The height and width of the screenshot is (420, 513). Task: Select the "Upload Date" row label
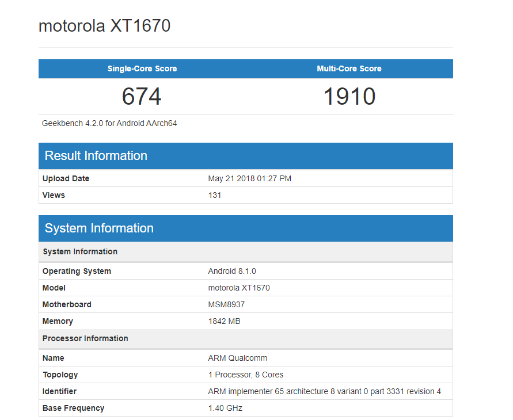tap(66, 178)
